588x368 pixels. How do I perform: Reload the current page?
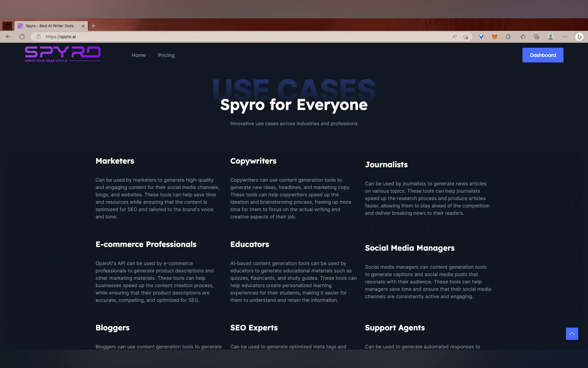[22, 37]
